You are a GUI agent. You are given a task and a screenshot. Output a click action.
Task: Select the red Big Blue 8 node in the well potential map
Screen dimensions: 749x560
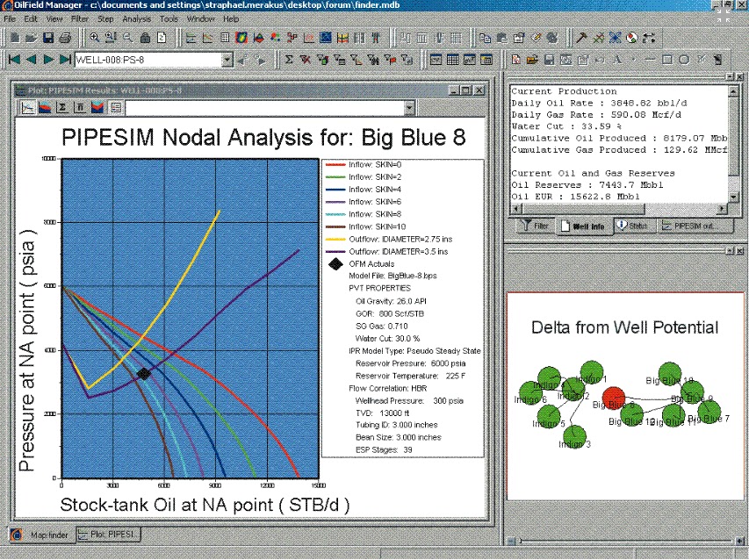click(614, 399)
